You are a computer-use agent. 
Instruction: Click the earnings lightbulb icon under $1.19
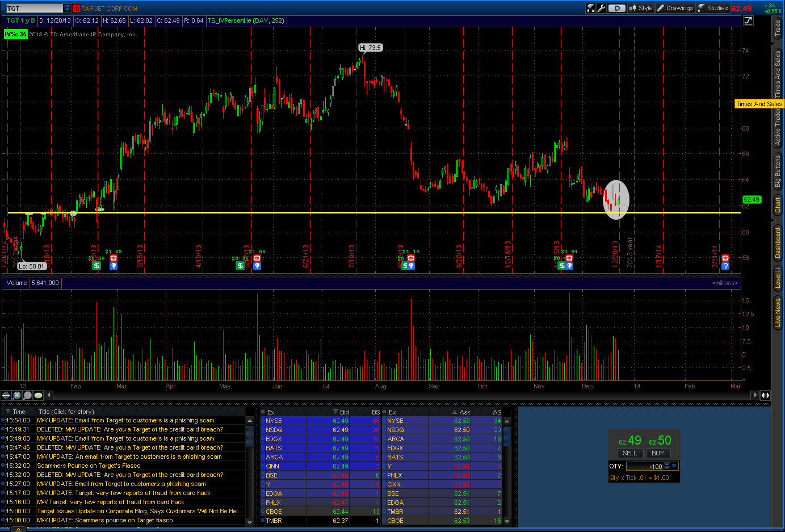coord(411,265)
